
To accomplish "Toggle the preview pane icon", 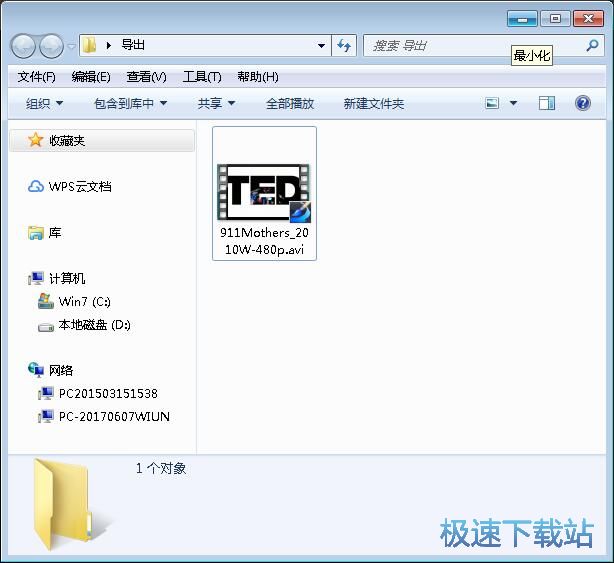I will coord(547,103).
